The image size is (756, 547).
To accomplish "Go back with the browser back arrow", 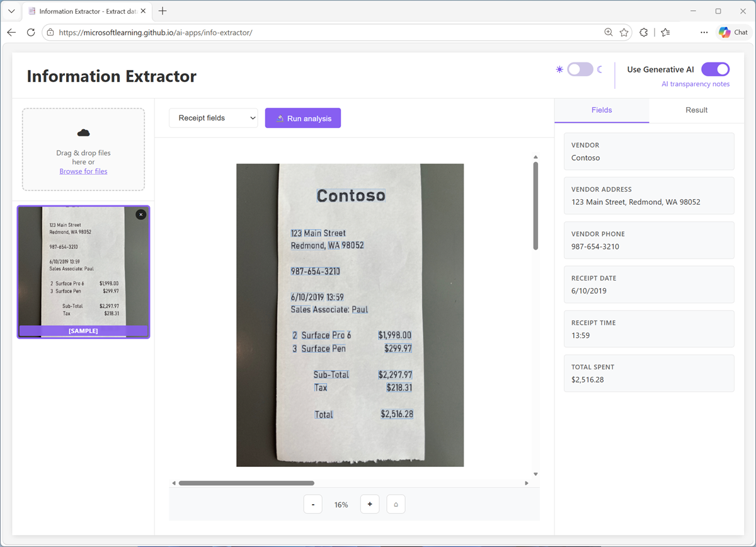I will [11, 32].
